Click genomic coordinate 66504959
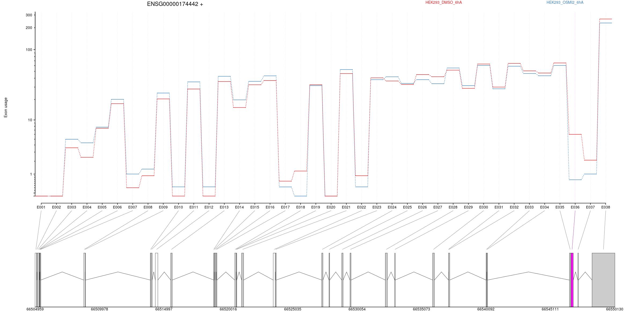The height and width of the screenshot is (322, 644). tap(35, 309)
